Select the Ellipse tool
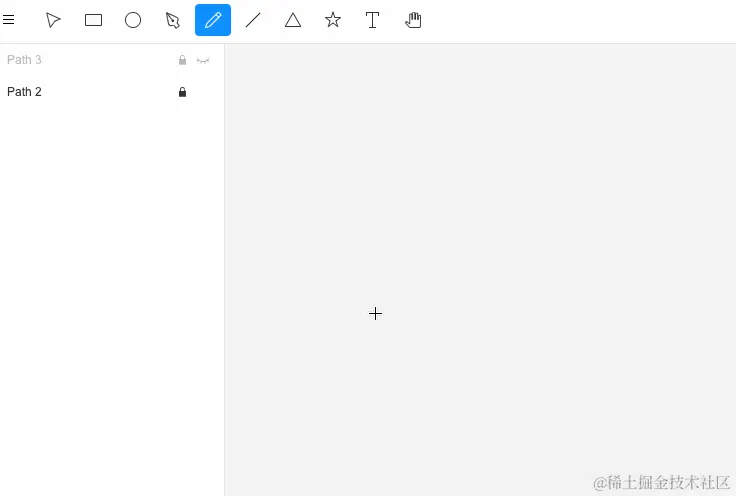 133,20
